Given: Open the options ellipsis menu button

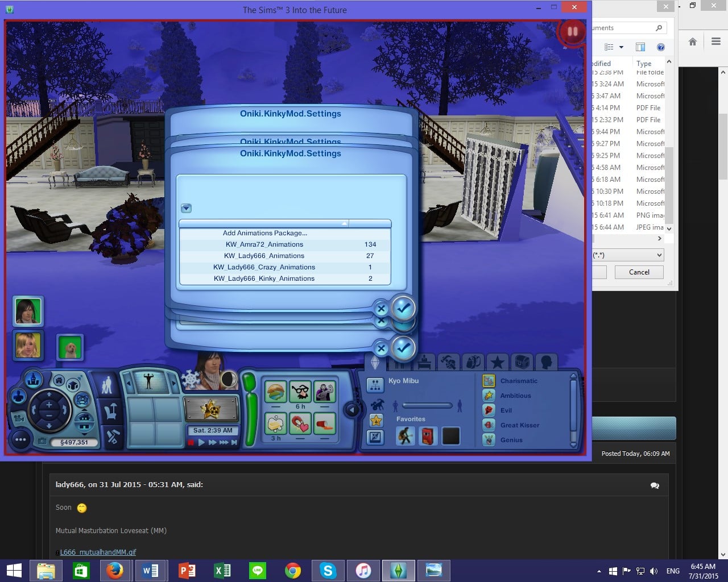Looking at the screenshot, I should pyautogui.click(x=21, y=440).
